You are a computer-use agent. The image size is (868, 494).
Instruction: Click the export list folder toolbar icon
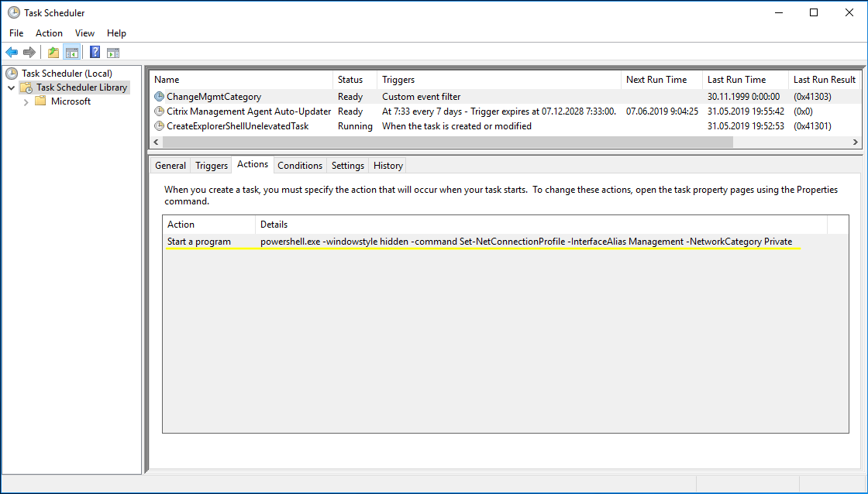[x=53, y=52]
